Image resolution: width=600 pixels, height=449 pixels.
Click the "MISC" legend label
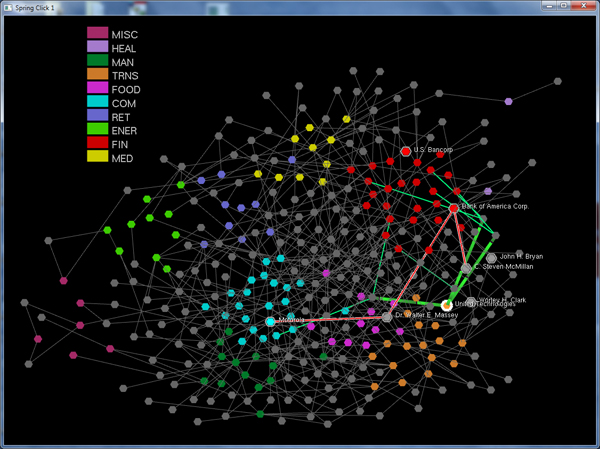pos(125,35)
